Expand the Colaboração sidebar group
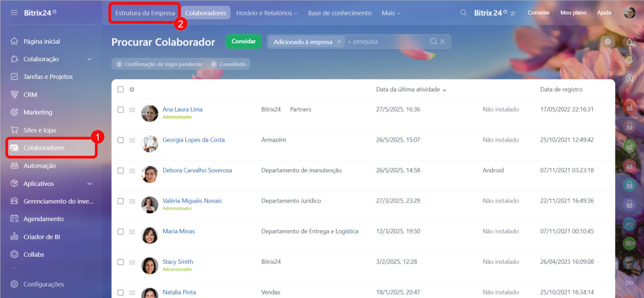The height and width of the screenshot is (298, 644). [x=90, y=59]
